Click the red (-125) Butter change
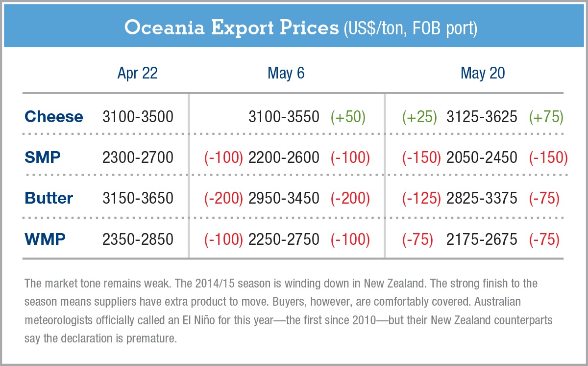Screen dimensions: 588x366 (421, 198)
